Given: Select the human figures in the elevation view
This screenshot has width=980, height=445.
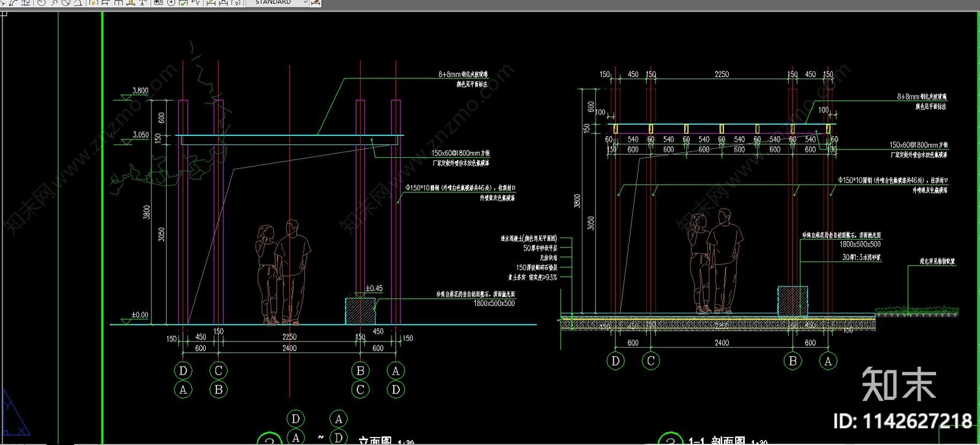Looking at the screenshot, I should click(x=283, y=272).
